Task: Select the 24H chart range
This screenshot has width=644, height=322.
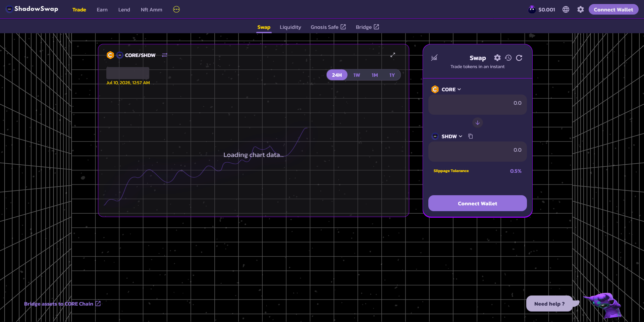Action: [337, 75]
